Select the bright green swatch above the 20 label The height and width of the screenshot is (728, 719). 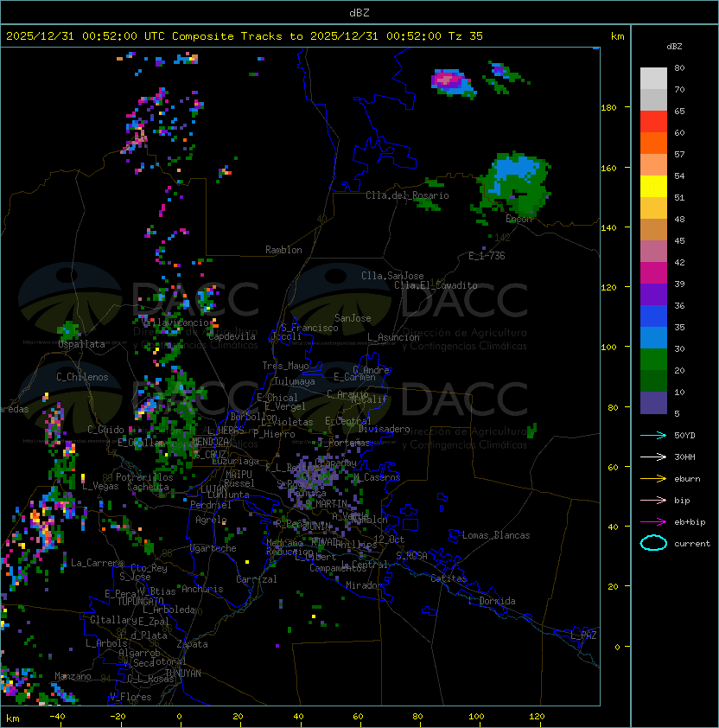tap(653, 360)
